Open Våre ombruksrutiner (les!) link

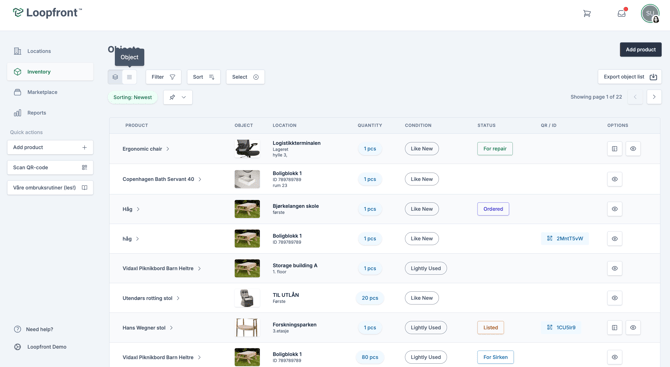pyautogui.click(x=50, y=188)
